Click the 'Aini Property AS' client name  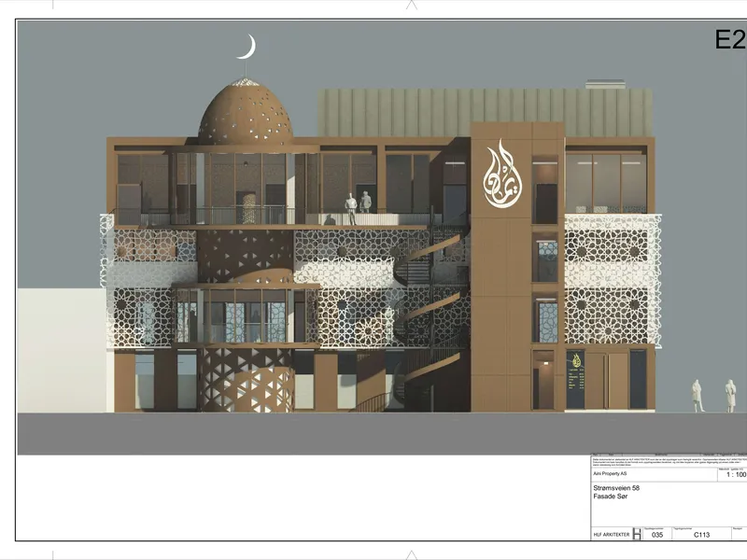point(610,474)
